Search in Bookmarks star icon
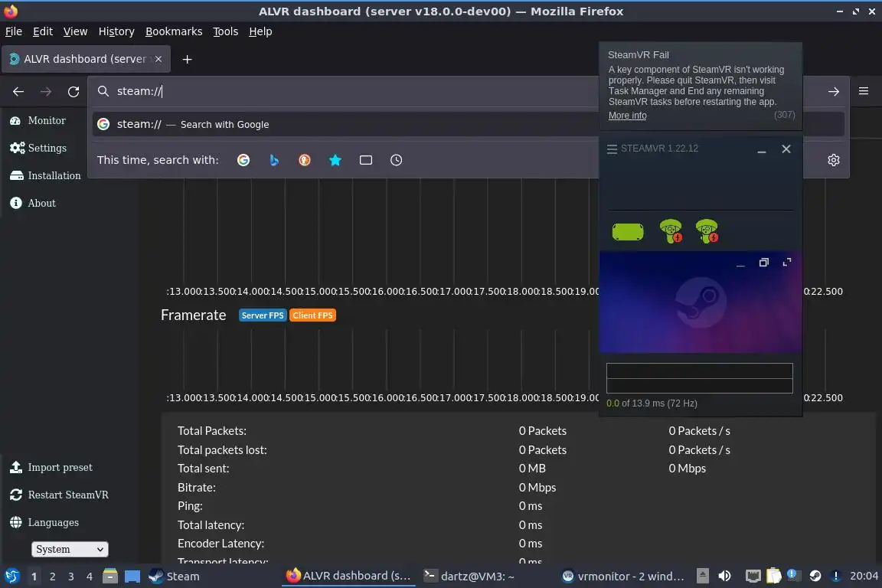The height and width of the screenshot is (588, 882). (335, 160)
